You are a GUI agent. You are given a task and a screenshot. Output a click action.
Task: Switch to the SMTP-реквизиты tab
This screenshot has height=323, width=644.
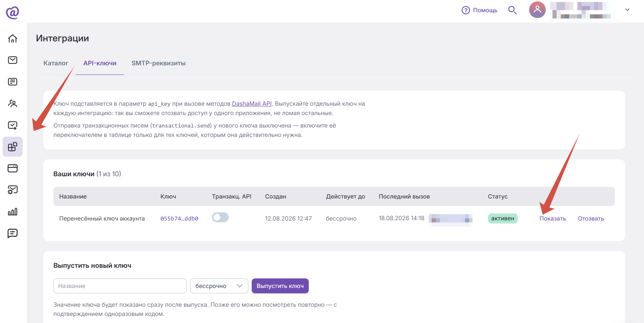(x=159, y=63)
